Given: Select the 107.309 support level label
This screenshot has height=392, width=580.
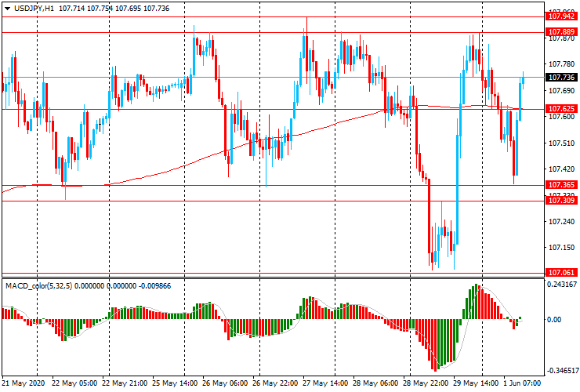Looking at the screenshot, I should tap(561, 200).
